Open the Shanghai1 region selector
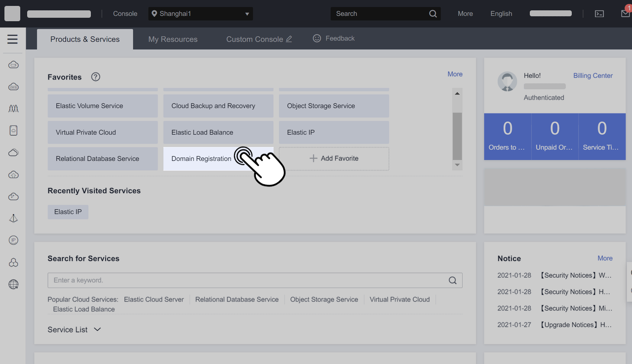The height and width of the screenshot is (364, 632). (200, 13)
